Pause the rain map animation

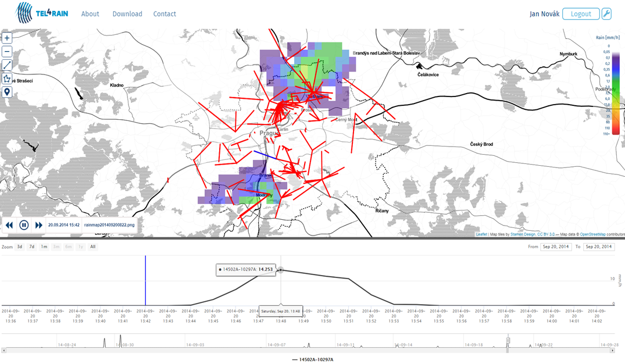(24, 225)
